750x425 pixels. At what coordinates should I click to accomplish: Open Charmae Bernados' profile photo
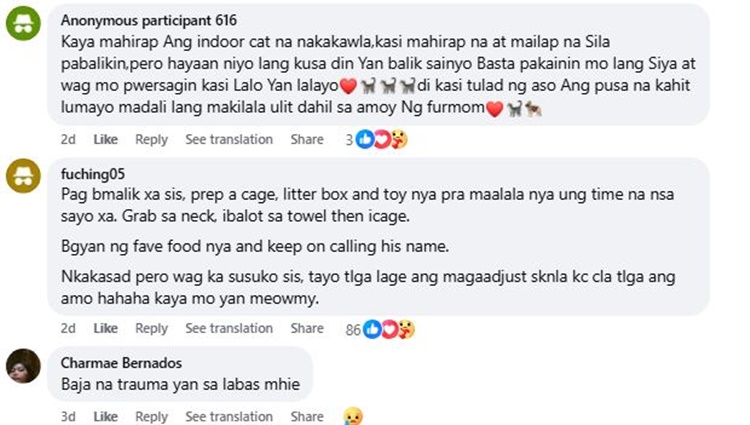tap(23, 366)
